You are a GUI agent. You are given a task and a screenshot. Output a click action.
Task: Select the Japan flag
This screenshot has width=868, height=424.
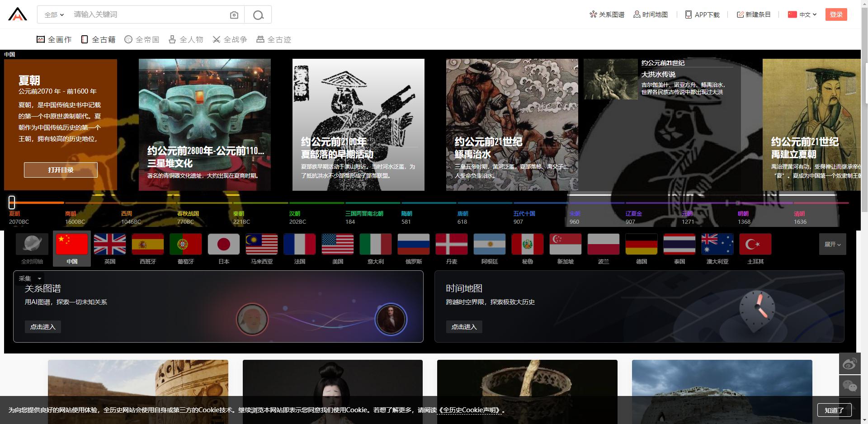pyautogui.click(x=224, y=245)
